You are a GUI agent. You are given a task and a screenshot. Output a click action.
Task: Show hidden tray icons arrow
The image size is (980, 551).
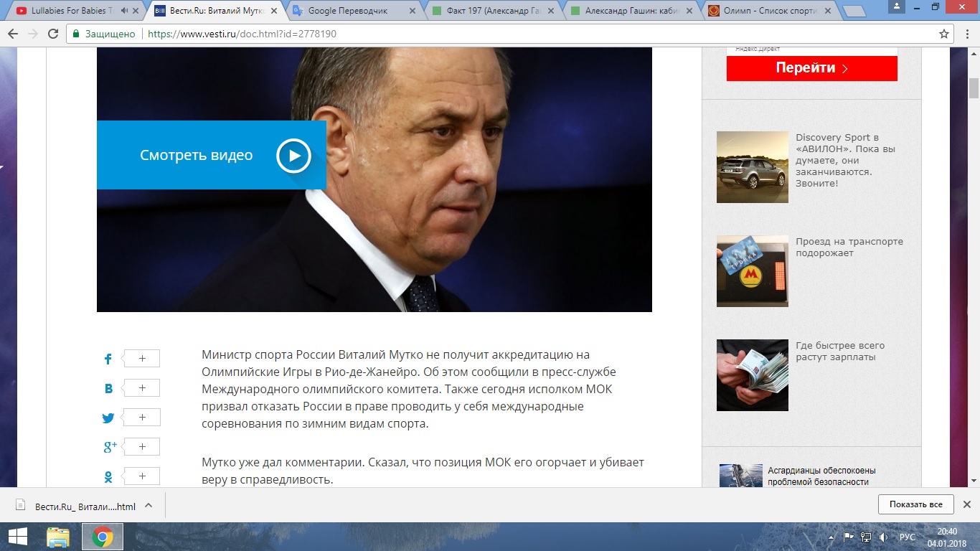pos(833,537)
